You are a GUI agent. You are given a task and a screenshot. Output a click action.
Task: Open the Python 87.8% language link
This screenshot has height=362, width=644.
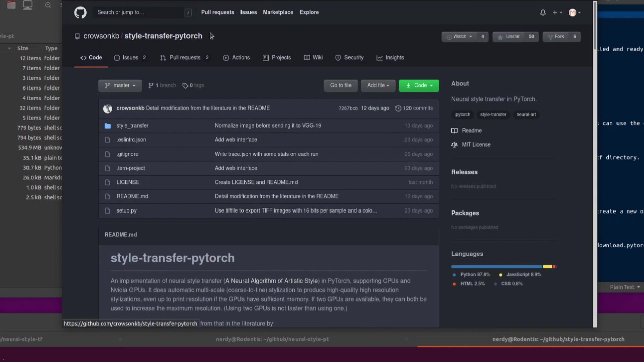[x=471, y=275]
